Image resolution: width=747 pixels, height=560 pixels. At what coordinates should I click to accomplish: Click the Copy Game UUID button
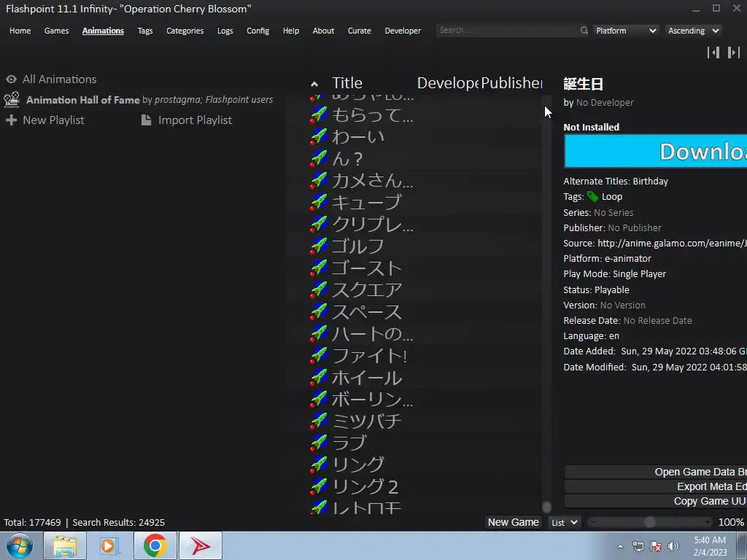tap(656, 501)
